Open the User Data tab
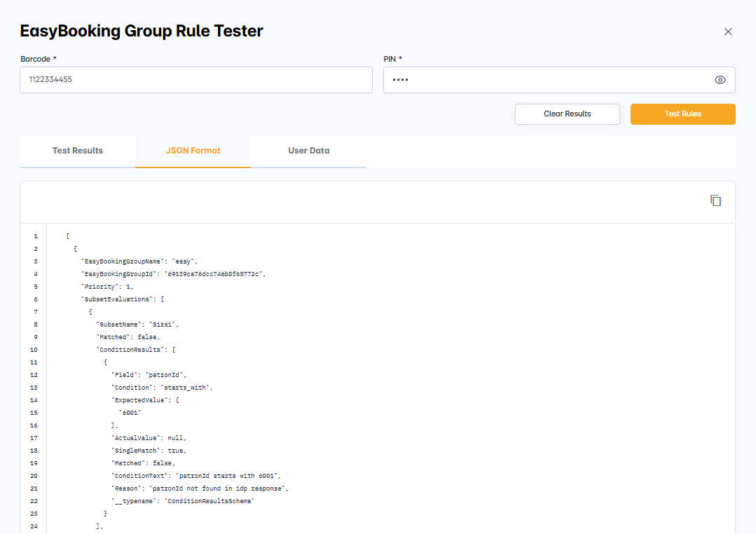The image size is (756, 534). (308, 151)
